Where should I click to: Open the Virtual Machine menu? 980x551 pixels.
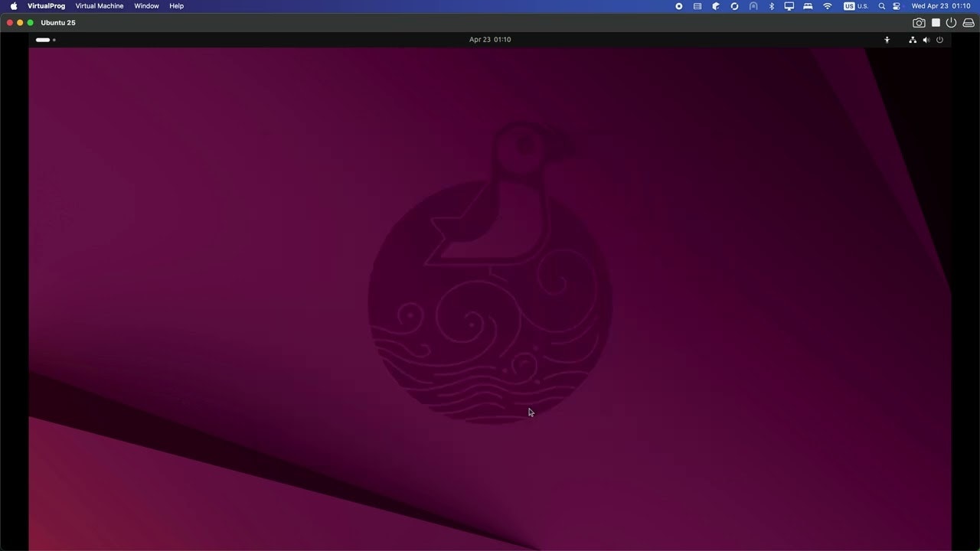(x=100, y=5)
